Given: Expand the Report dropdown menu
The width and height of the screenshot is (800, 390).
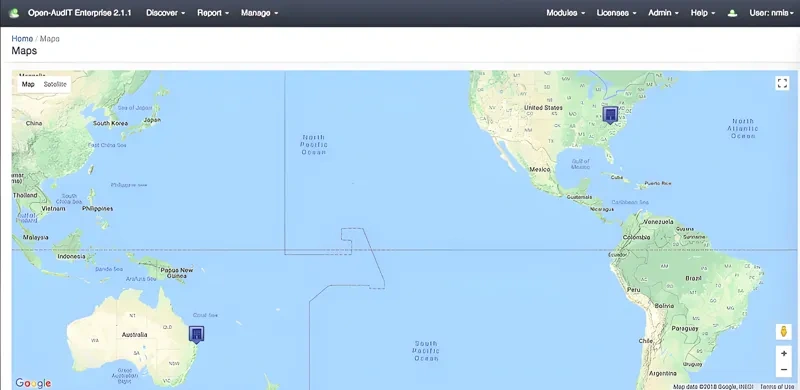Looking at the screenshot, I should pos(213,13).
